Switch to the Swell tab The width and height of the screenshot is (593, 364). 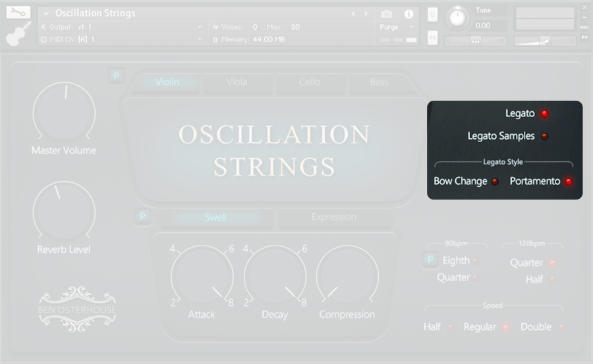point(215,217)
